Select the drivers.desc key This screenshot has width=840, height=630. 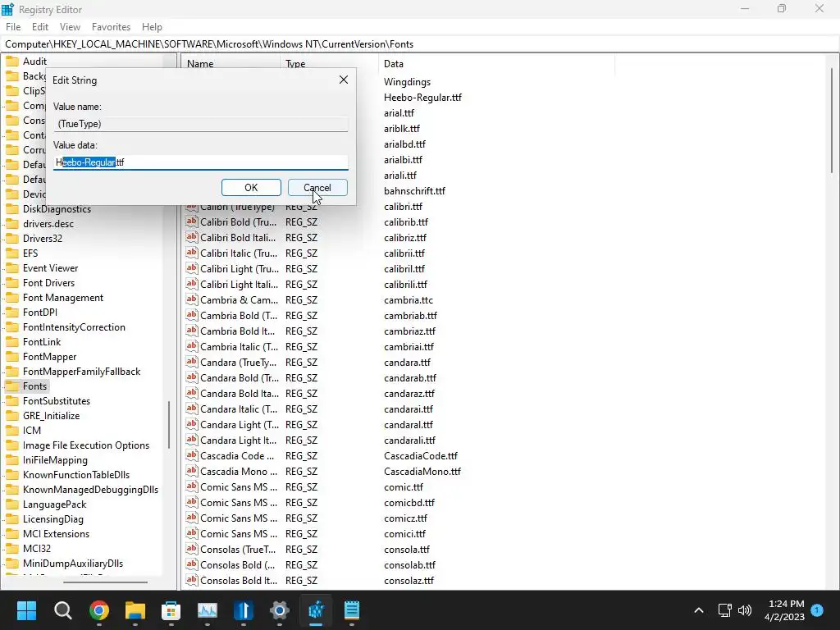tap(48, 223)
